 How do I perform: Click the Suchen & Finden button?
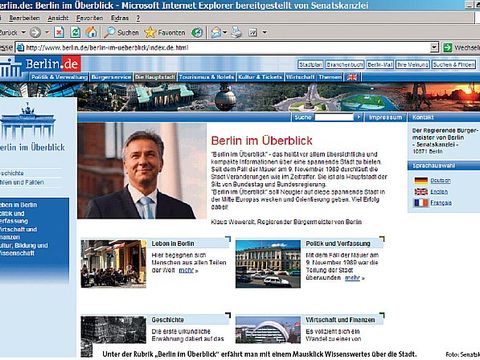454,64
